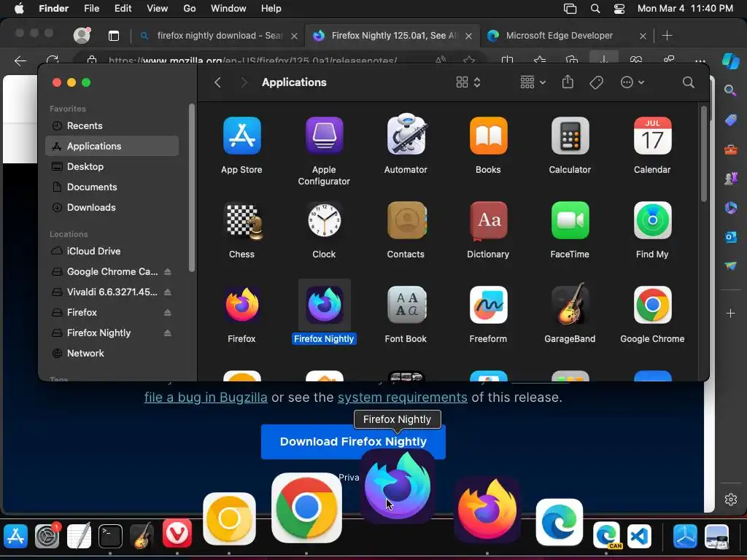Open Visual Studio Code from the Dock
The height and width of the screenshot is (560, 747).
tap(639, 536)
